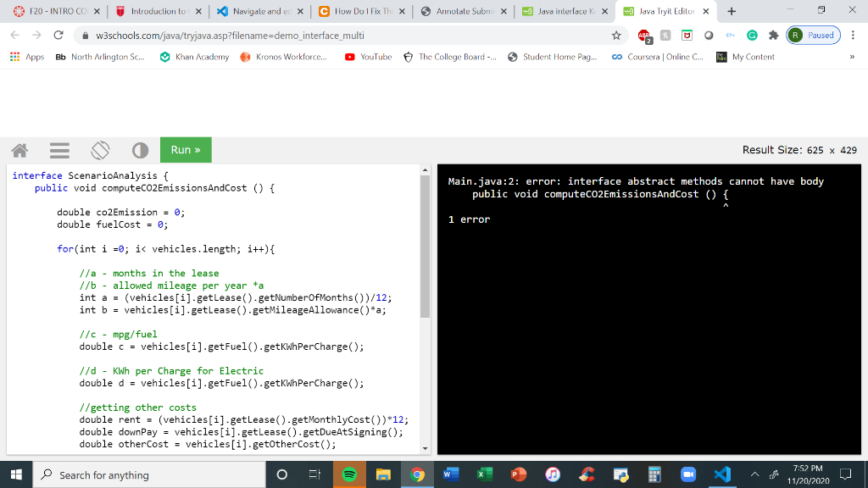Open the Khan Academy bookmark
Image resolution: width=868 pixels, height=488 pixels.
pos(194,57)
